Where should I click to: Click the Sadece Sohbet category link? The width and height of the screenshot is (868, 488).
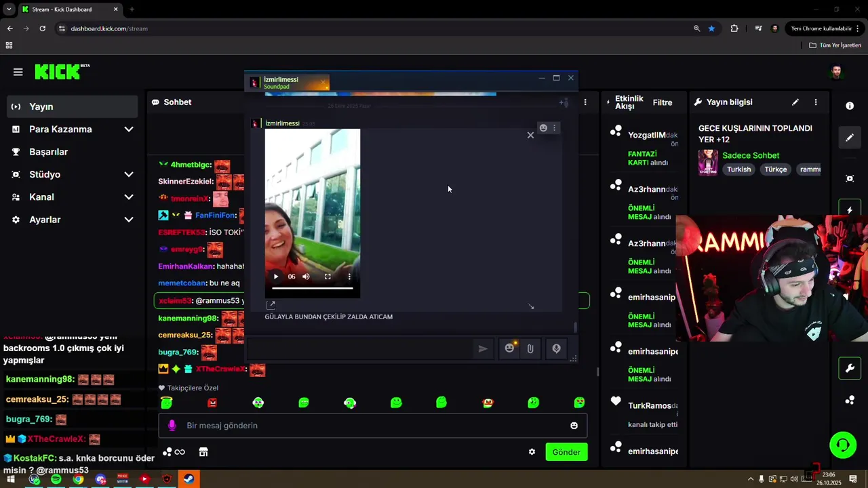point(751,155)
